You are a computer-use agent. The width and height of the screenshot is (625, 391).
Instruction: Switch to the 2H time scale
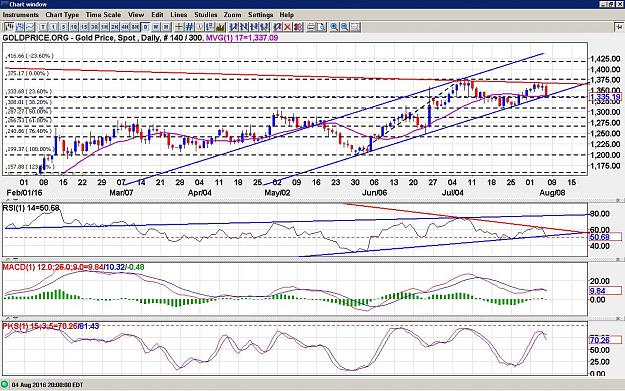[x=115, y=27]
